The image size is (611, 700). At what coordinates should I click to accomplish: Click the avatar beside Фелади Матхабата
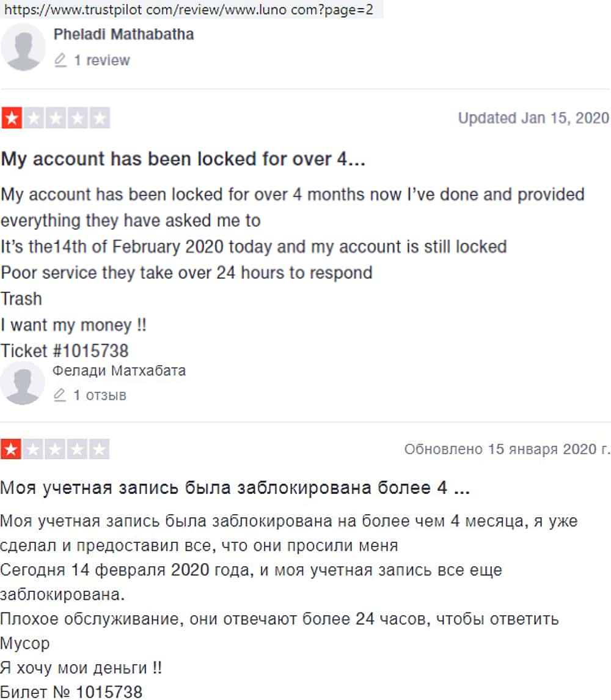(x=23, y=383)
